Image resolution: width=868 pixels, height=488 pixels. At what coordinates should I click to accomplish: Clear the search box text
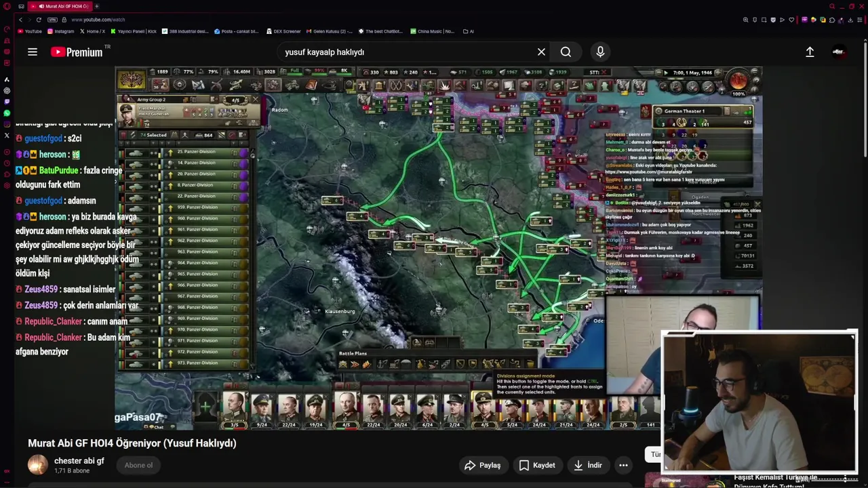pyautogui.click(x=541, y=52)
